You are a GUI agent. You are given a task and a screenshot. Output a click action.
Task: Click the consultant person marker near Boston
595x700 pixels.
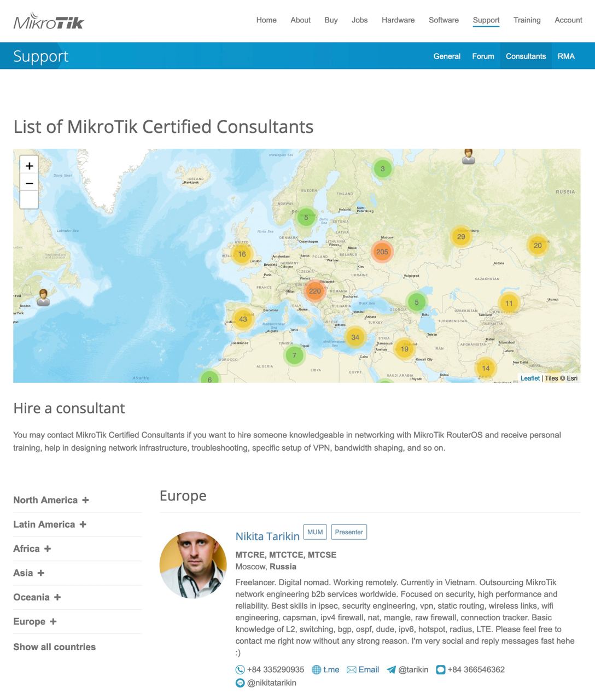[x=43, y=297]
